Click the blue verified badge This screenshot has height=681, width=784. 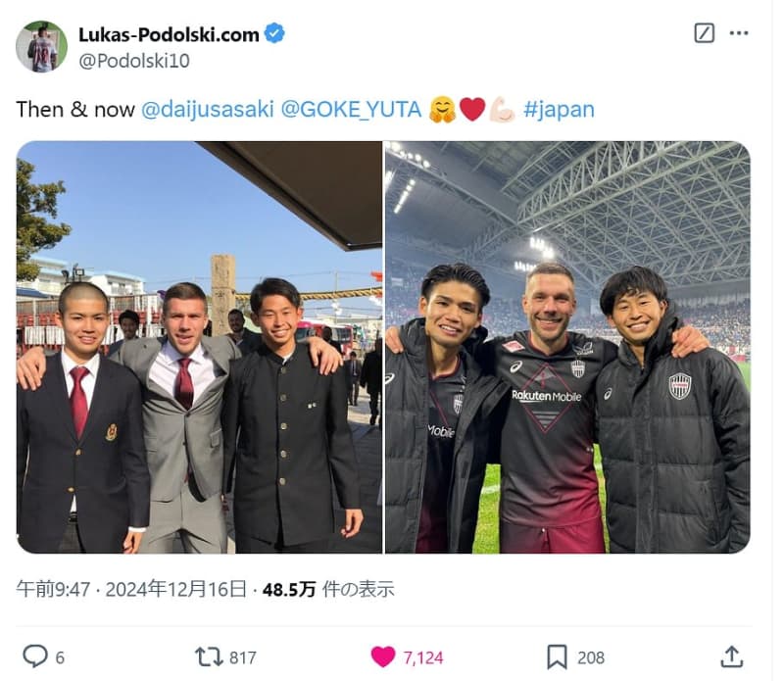274,33
